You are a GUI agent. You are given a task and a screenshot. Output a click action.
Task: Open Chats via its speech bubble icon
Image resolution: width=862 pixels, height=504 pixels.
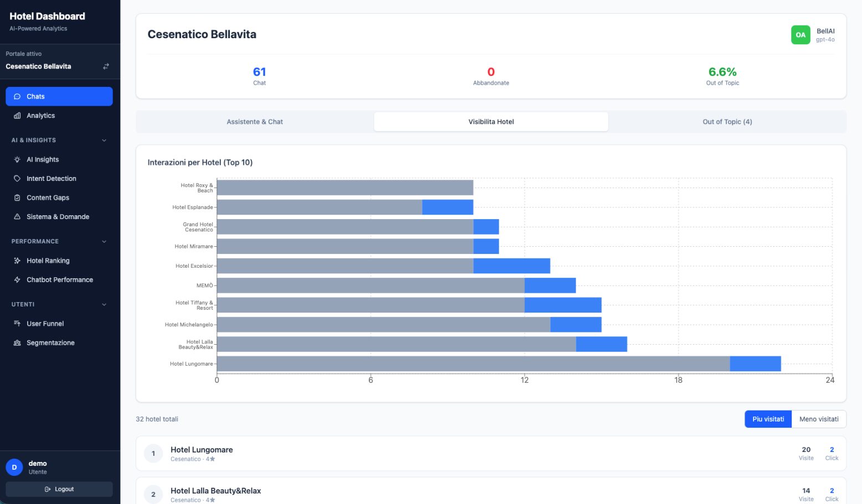point(17,96)
